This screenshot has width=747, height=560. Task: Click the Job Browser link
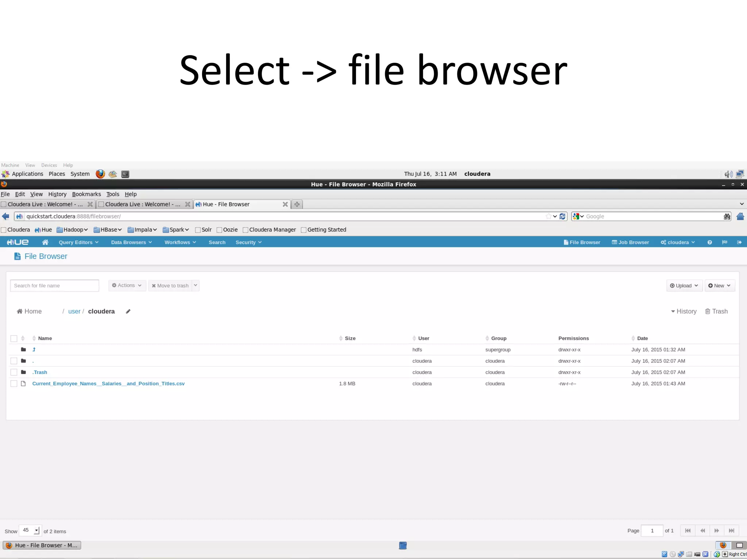(630, 242)
